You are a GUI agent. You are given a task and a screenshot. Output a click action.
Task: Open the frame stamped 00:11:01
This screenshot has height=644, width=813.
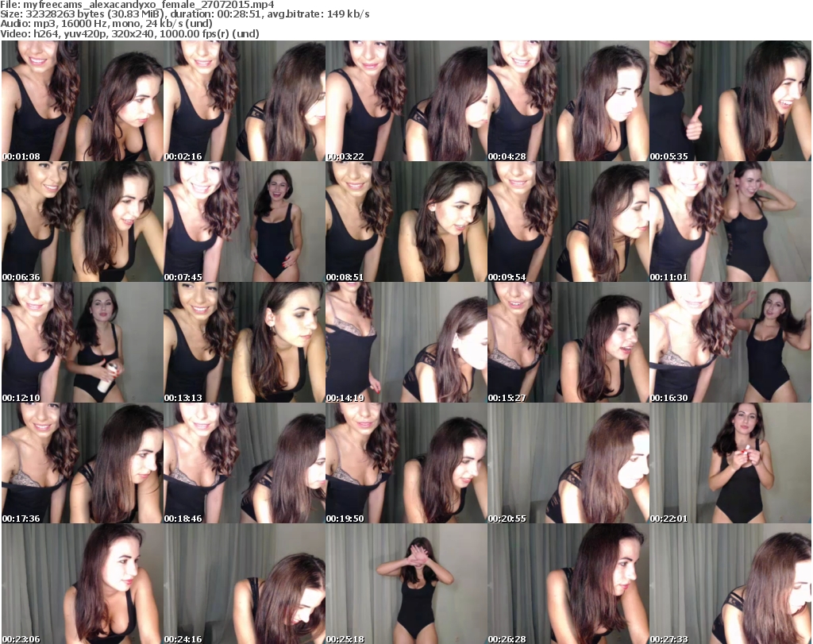pos(730,222)
